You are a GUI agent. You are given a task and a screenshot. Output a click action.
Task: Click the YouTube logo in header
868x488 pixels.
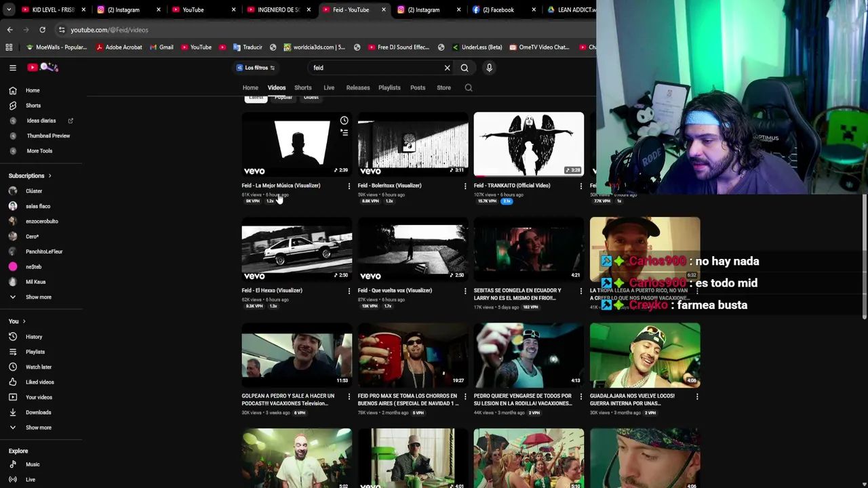point(43,68)
